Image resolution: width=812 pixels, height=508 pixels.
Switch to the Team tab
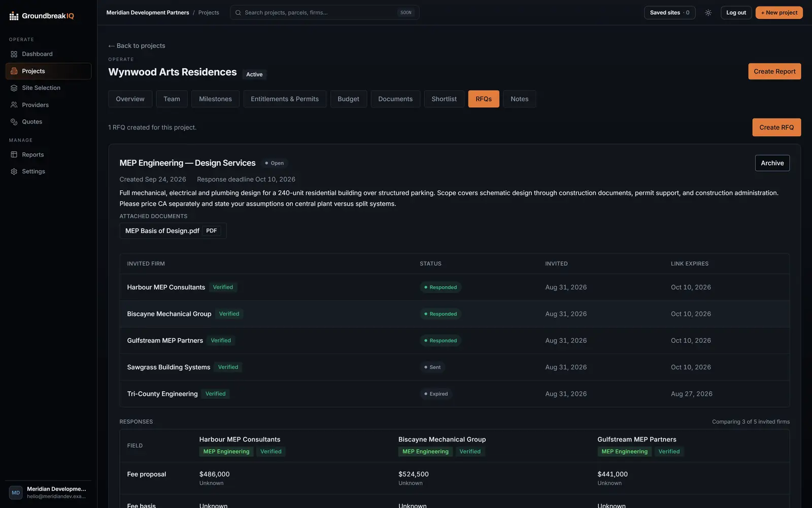(172, 99)
